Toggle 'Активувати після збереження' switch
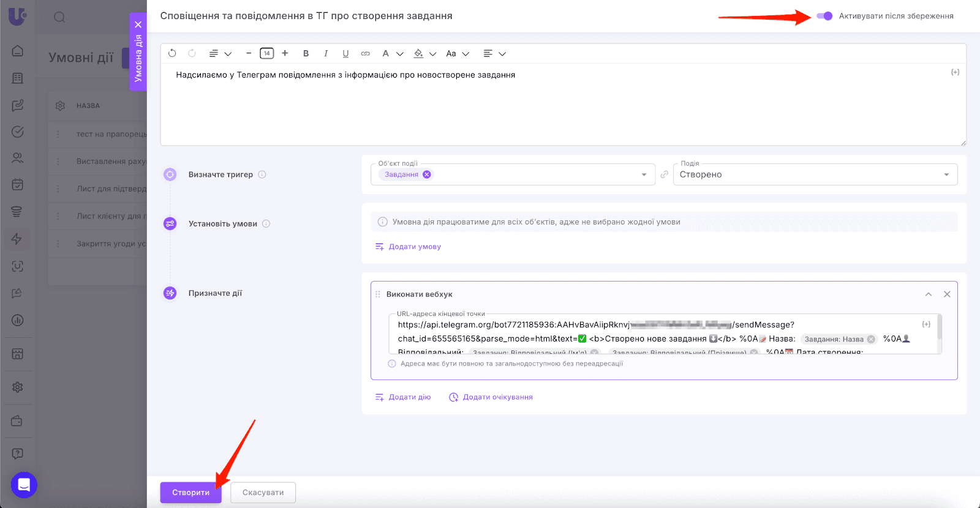 (824, 16)
